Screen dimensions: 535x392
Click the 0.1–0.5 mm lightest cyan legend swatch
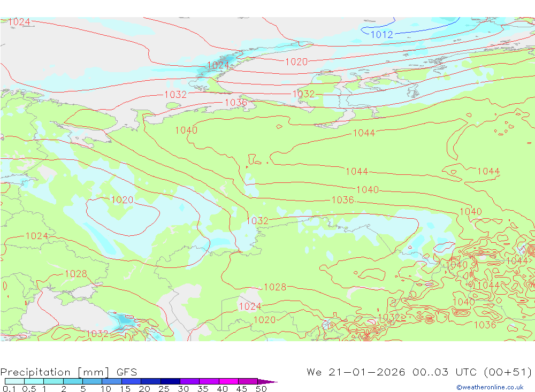[14, 381]
